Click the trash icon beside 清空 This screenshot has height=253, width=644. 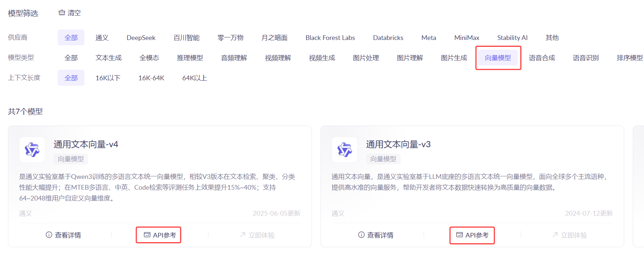click(x=62, y=13)
